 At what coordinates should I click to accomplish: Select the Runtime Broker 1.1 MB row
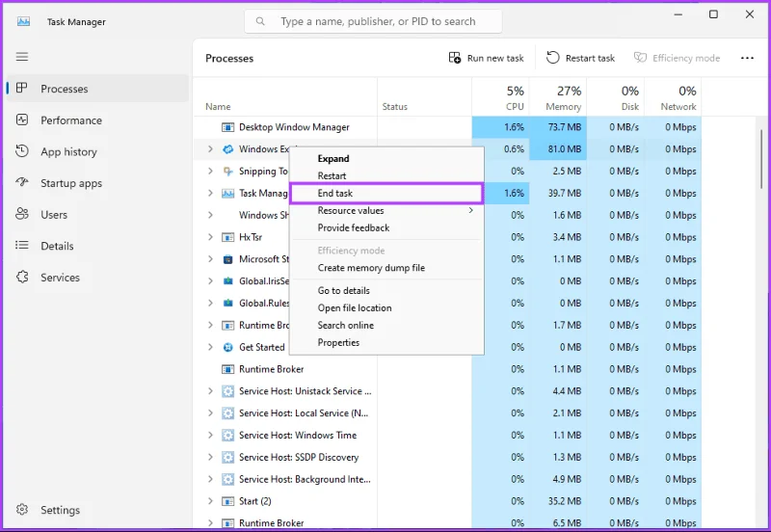tap(447, 369)
